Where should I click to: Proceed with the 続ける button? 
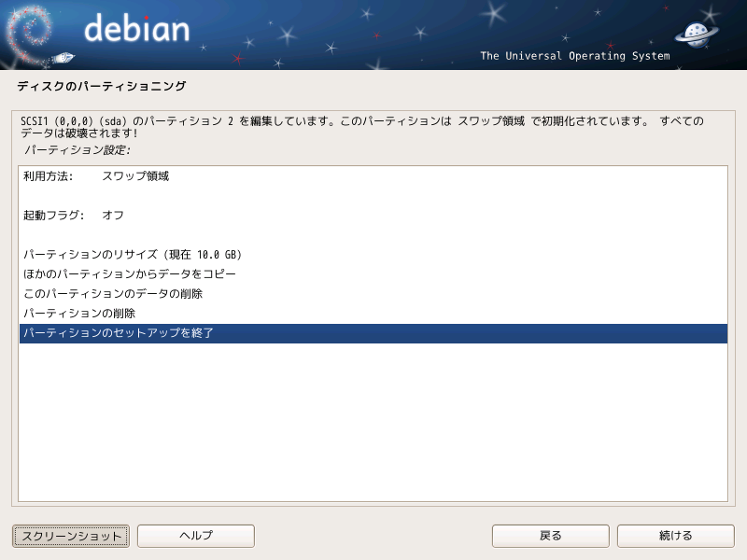(x=675, y=536)
